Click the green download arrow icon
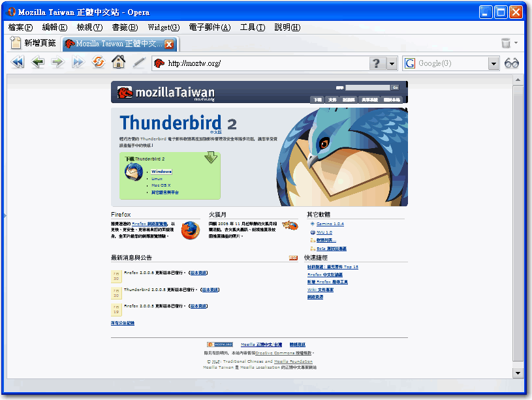This screenshot has height=400, width=532. (x=211, y=157)
